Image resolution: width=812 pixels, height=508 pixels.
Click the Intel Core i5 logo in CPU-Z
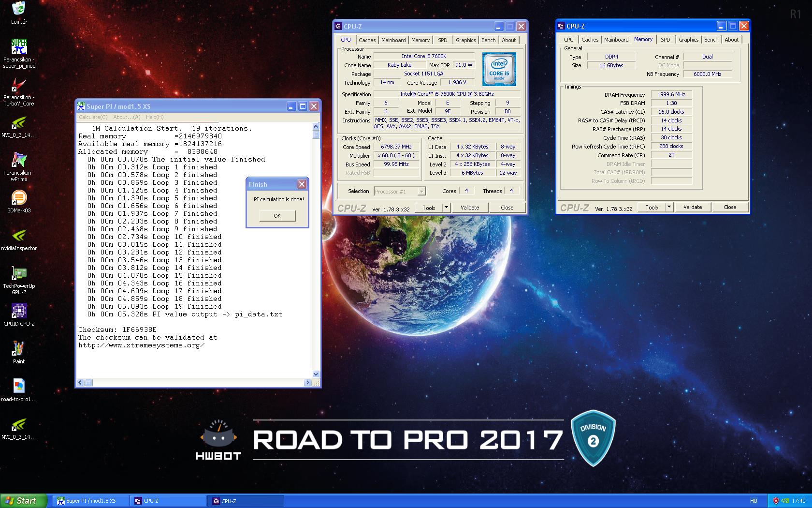click(x=499, y=69)
